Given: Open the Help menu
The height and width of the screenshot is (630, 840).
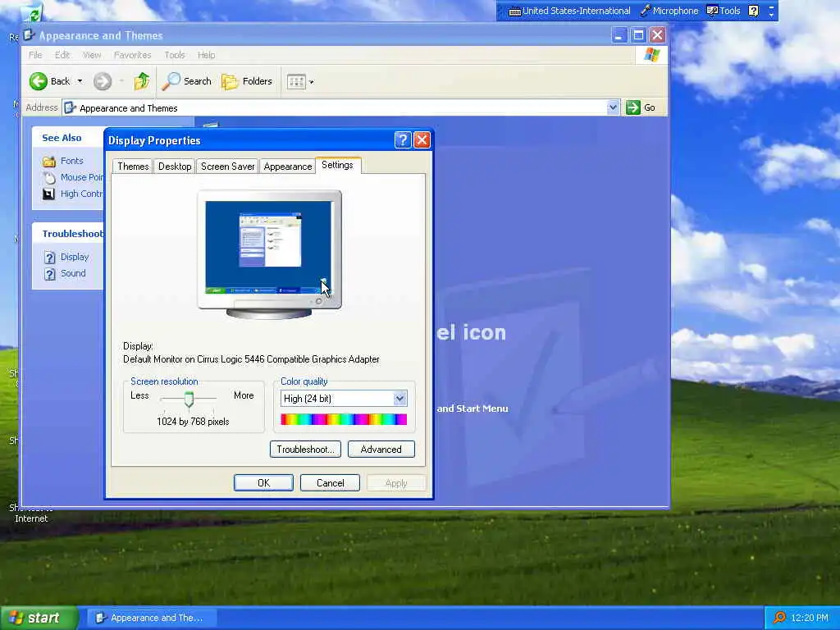Looking at the screenshot, I should pyautogui.click(x=206, y=55).
